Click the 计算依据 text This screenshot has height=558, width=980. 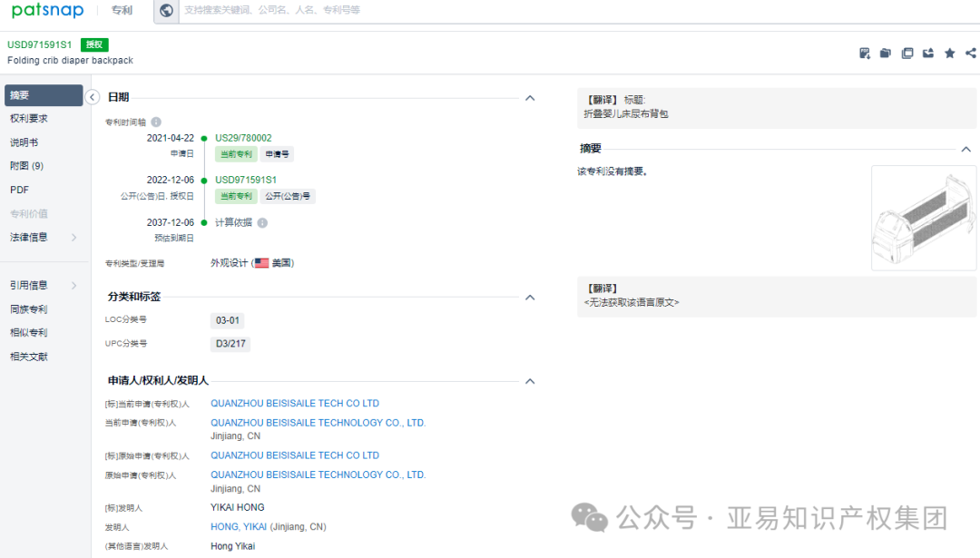tap(234, 222)
